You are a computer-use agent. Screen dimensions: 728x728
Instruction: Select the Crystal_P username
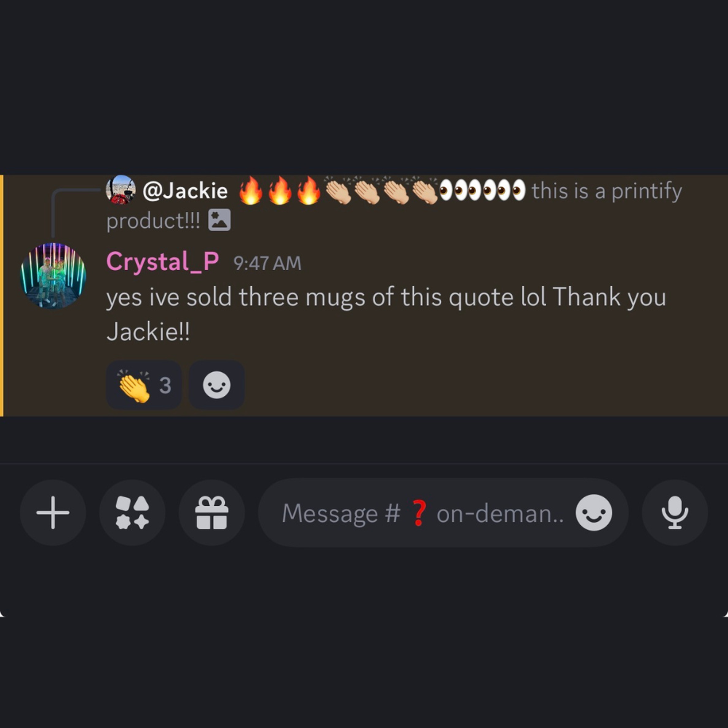(162, 261)
